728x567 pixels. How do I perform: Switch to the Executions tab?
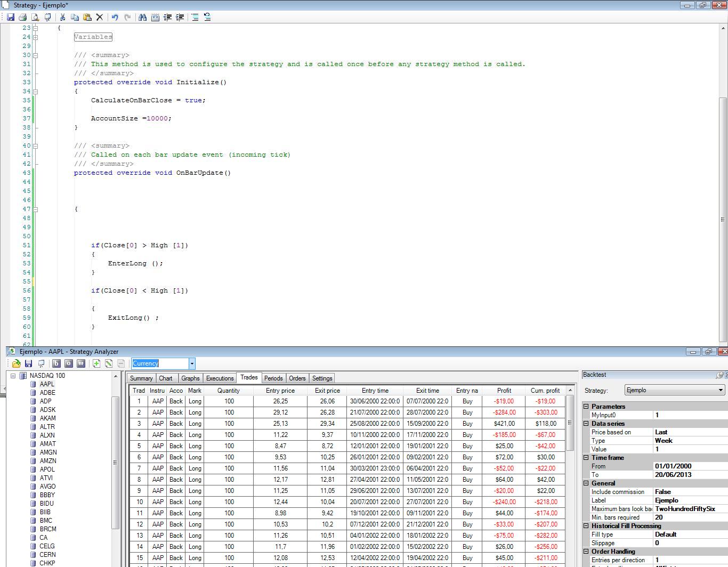click(x=220, y=378)
